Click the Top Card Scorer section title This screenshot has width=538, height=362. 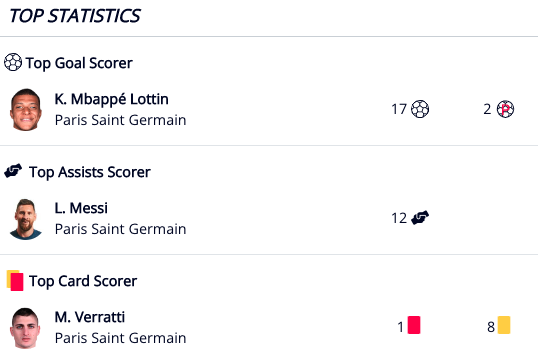click(x=83, y=281)
